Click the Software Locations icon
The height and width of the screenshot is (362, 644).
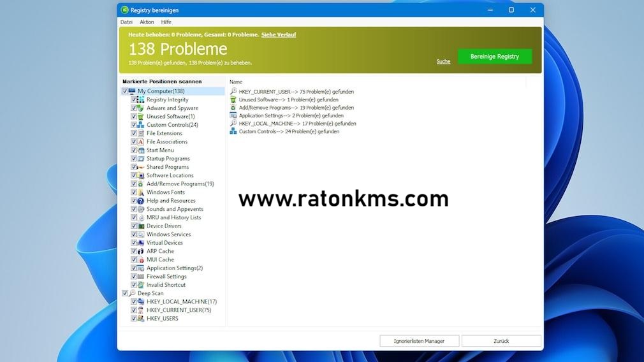(x=140, y=175)
